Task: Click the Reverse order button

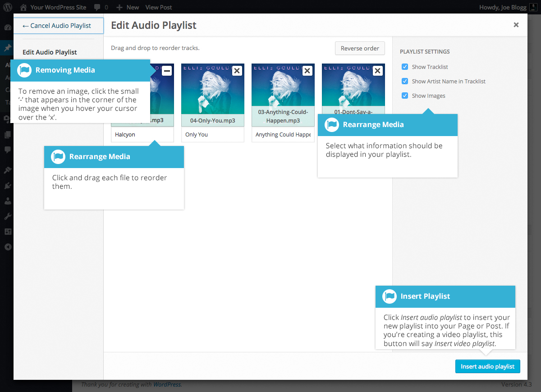Action: click(360, 48)
